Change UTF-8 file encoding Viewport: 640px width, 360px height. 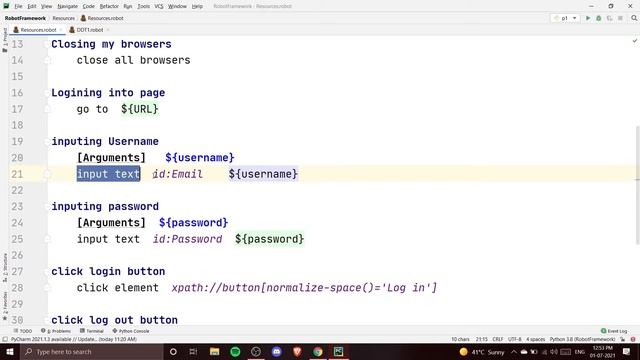point(515,339)
